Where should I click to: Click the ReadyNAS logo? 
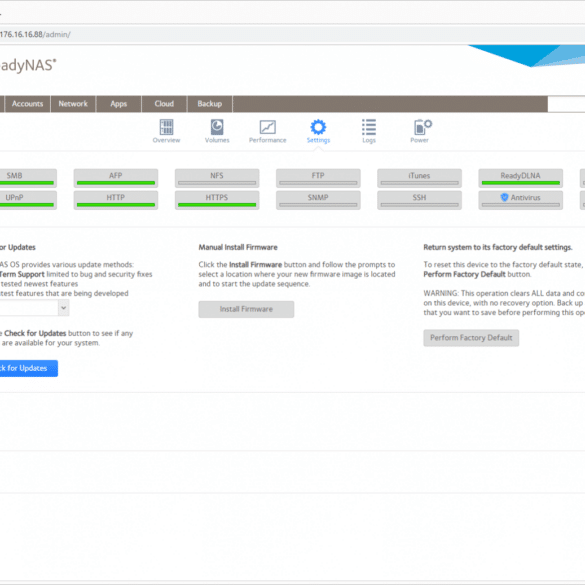[28, 65]
